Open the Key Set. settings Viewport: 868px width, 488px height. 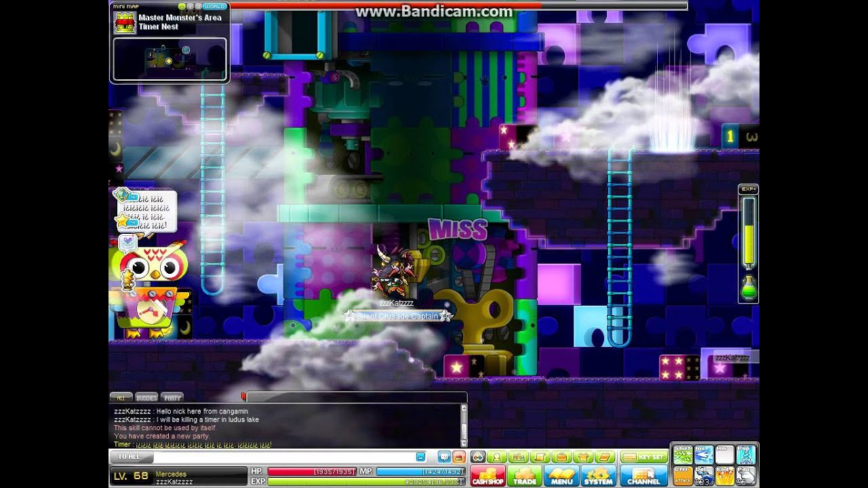[644, 457]
